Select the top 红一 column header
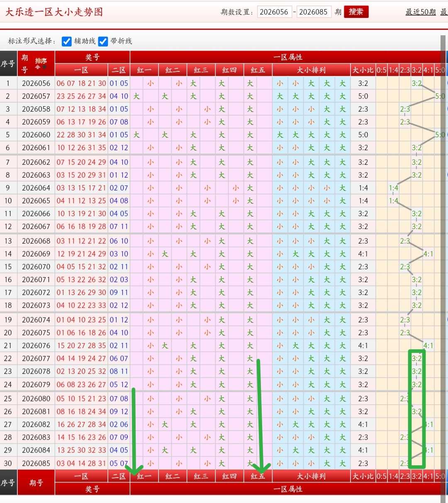The width and height of the screenshot is (448, 503). pyautogui.click(x=144, y=70)
